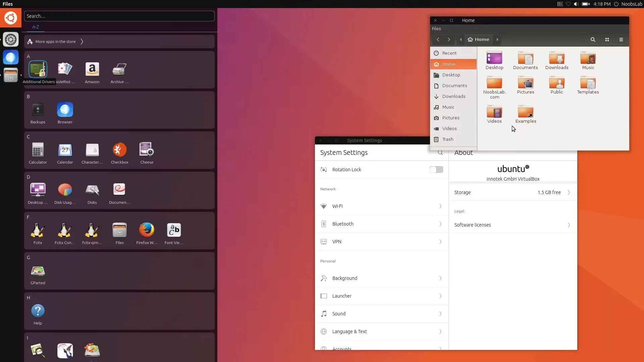Screen dimensions: 644x362
Task: Switch Files to grid view icon
Action: coord(607,40)
